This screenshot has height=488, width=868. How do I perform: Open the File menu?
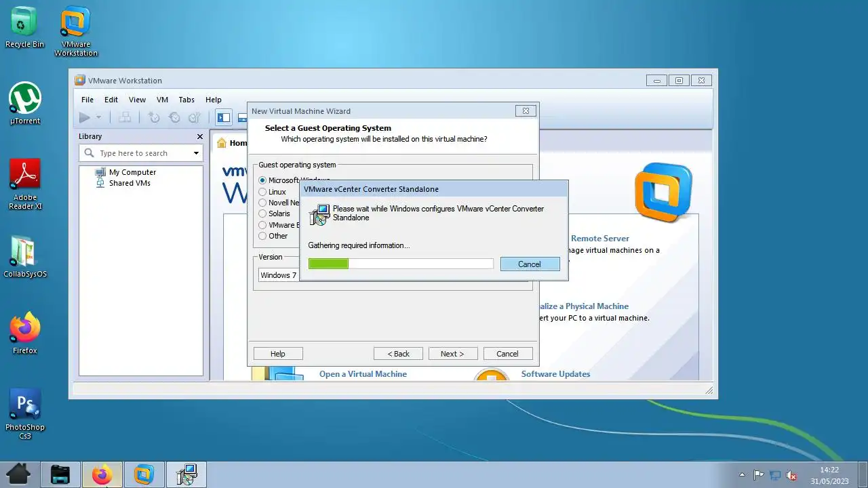pyautogui.click(x=87, y=100)
